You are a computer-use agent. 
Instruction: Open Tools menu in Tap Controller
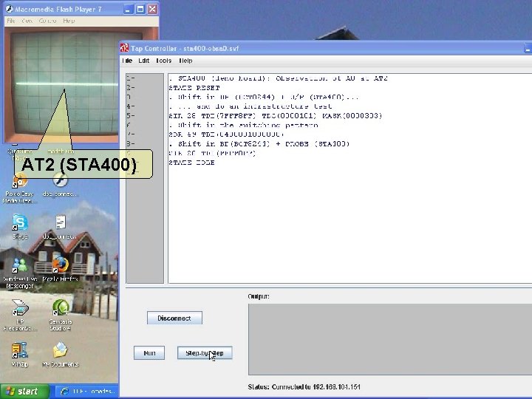click(x=164, y=61)
